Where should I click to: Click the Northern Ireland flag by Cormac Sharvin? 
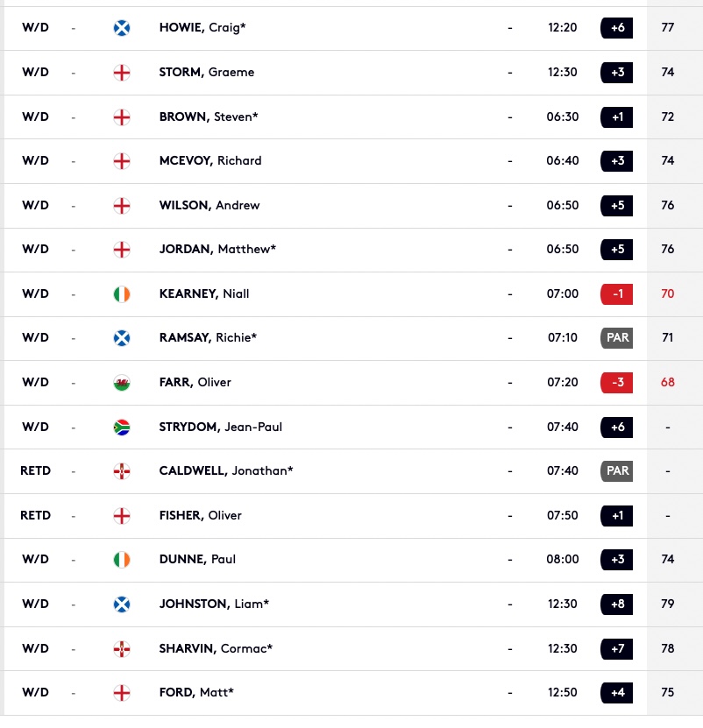(x=122, y=648)
